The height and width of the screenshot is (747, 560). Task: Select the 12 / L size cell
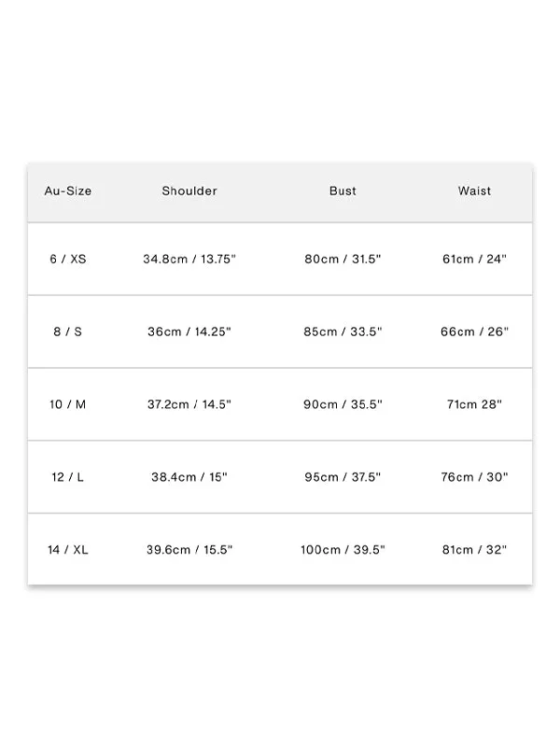(x=67, y=477)
